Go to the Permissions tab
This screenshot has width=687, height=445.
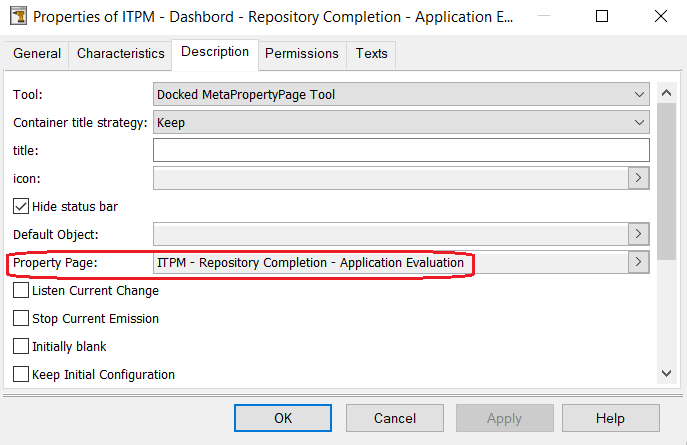[301, 54]
